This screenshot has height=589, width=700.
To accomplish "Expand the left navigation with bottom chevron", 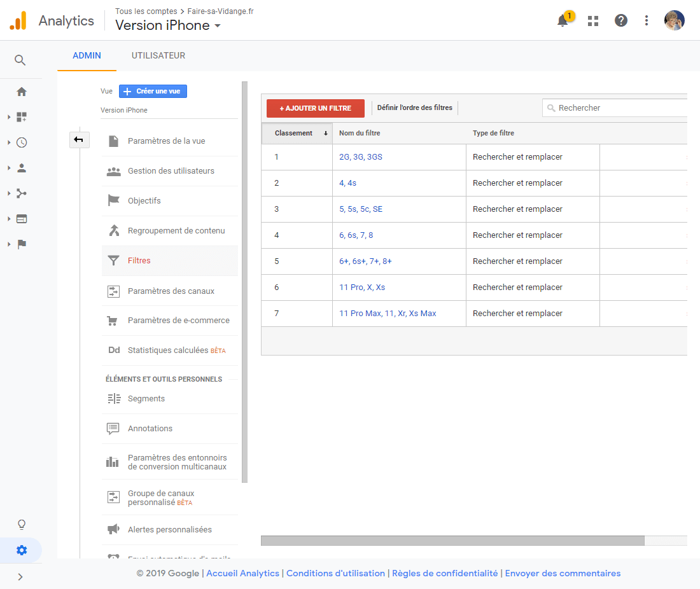I will coord(20,577).
